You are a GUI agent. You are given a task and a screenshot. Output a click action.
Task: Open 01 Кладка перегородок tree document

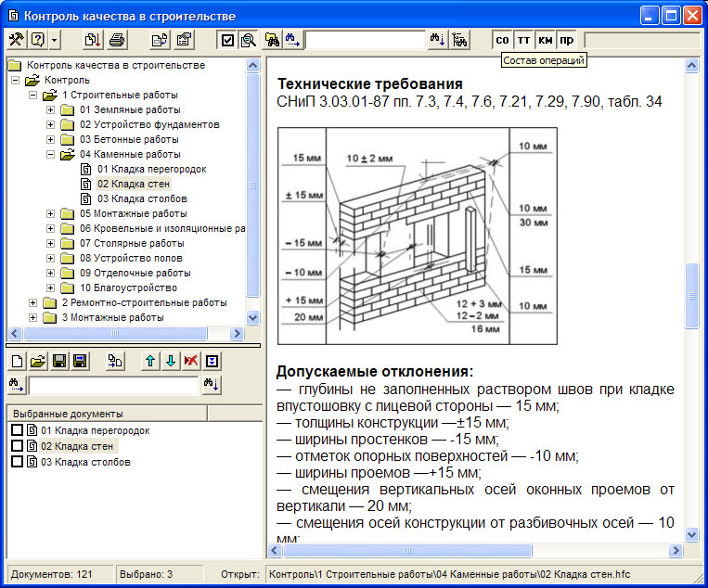[150, 169]
